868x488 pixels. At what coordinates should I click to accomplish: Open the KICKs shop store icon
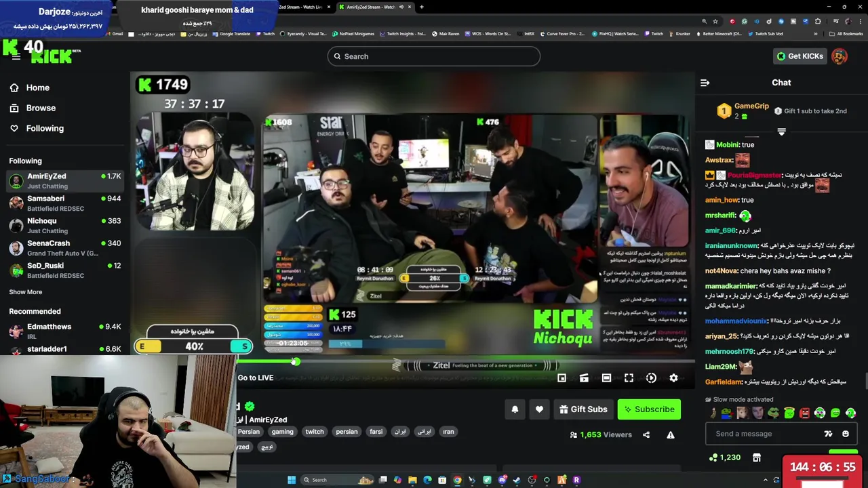click(757, 457)
